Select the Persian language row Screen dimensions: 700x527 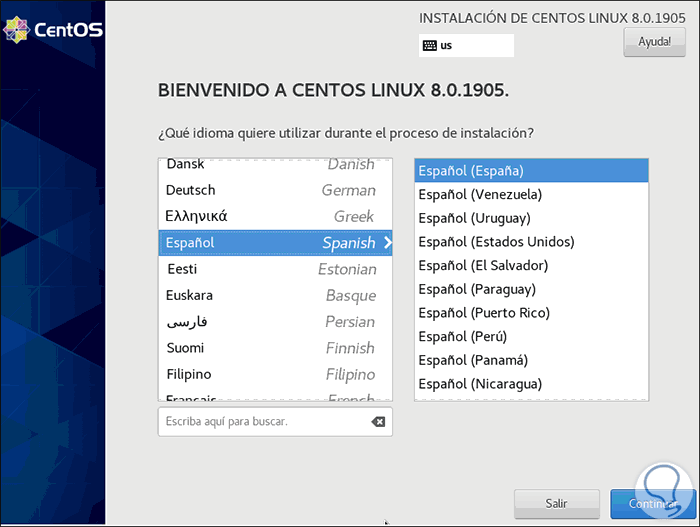click(275, 322)
